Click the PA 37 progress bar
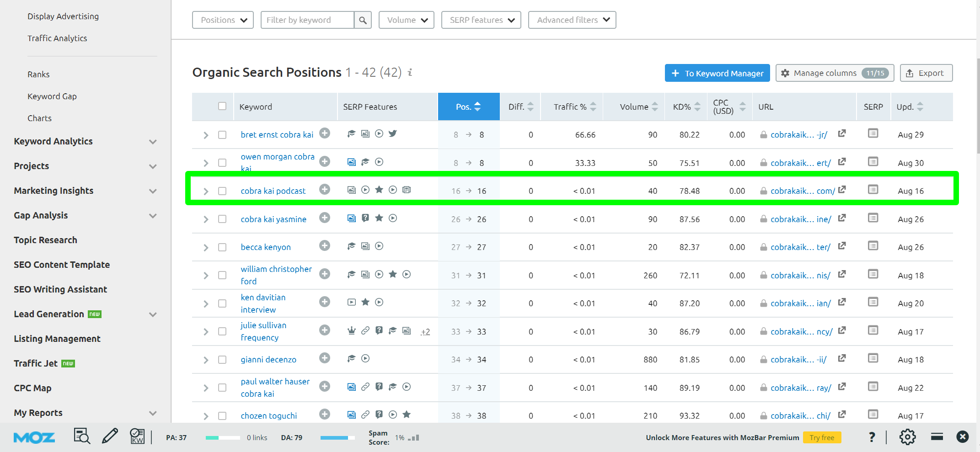This screenshot has width=980, height=452. (223, 438)
